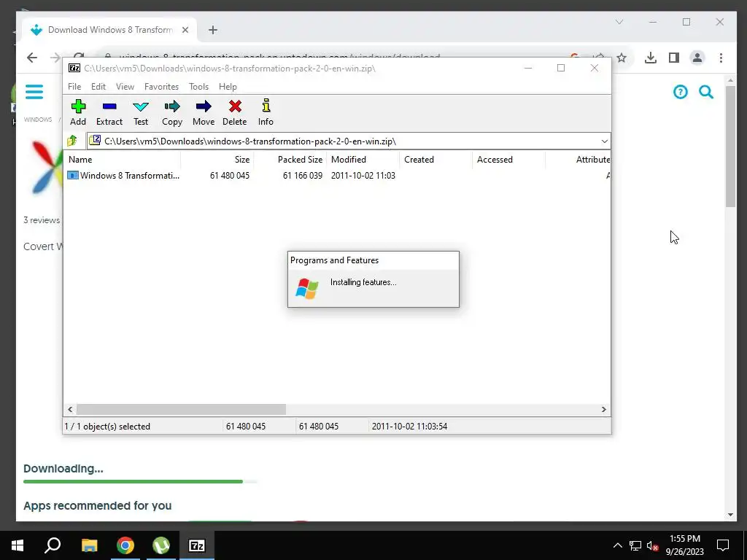747x560 pixels.
Task: Click the page scrollbar down arrow
Action: (x=731, y=515)
